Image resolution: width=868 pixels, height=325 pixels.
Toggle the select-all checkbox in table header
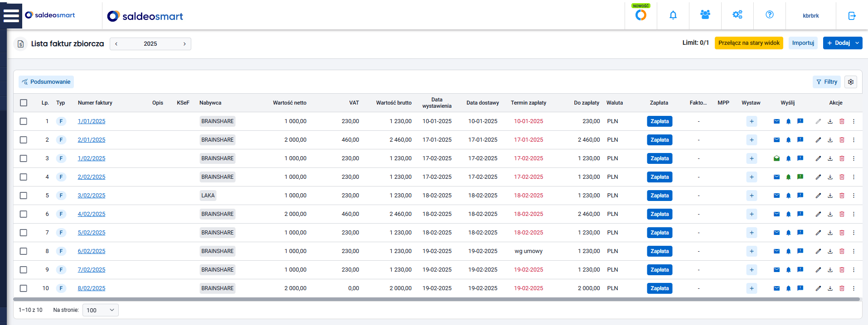pyautogui.click(x=24, y=103)
